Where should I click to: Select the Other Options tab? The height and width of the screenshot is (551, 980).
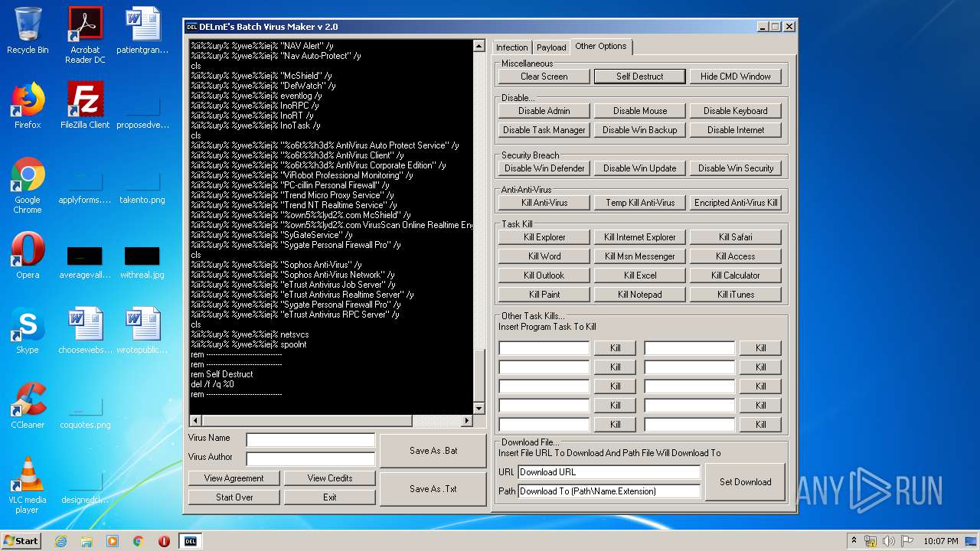pyautogui.click(x=601, y=47)
